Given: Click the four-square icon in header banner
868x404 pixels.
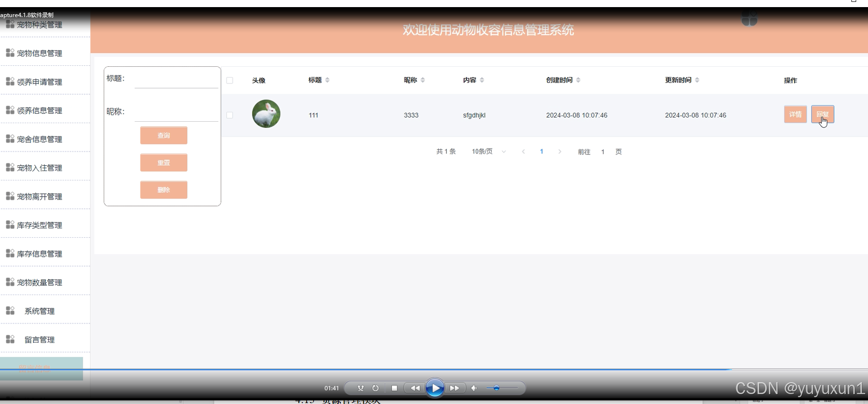Looking at the screenshot, I should (749, 19).
